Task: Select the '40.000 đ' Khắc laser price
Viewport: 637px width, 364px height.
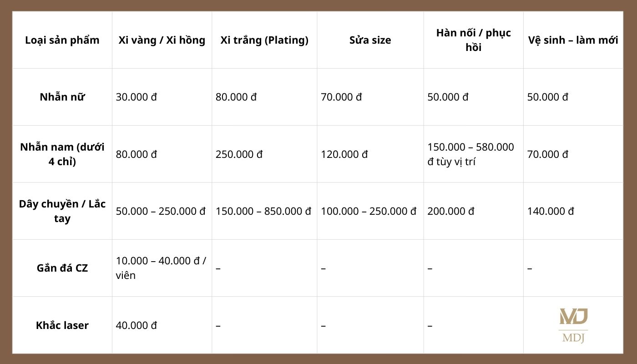Action: coord(136,325)
